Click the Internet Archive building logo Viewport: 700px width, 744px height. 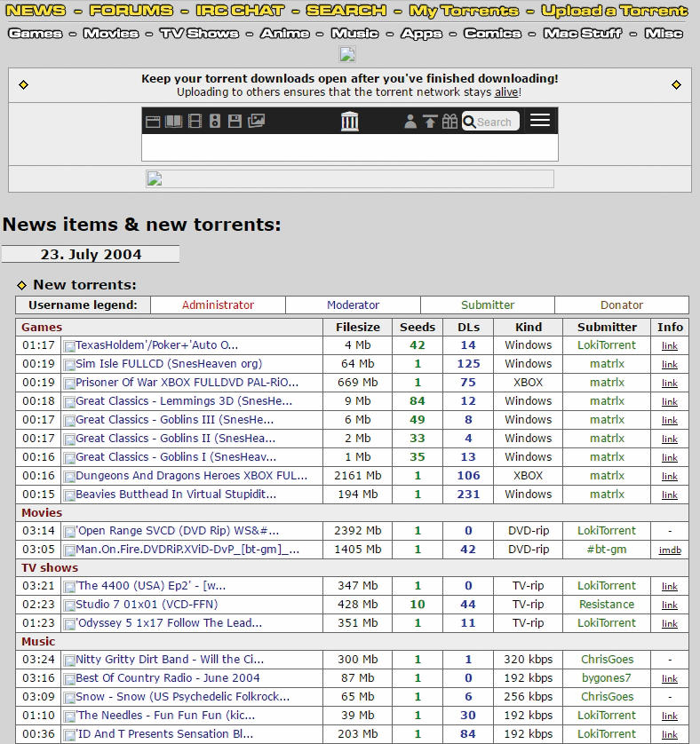pos(349,122)
